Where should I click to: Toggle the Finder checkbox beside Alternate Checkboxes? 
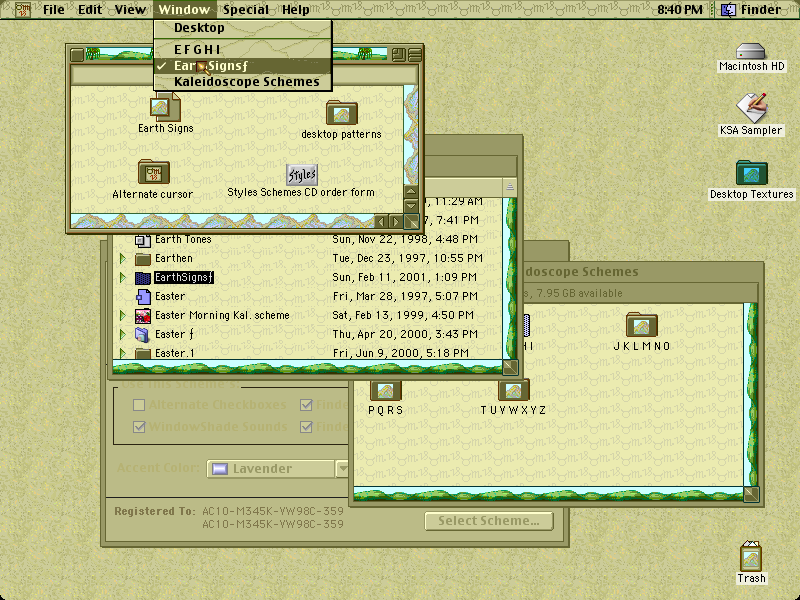click(x=306, y=405)
